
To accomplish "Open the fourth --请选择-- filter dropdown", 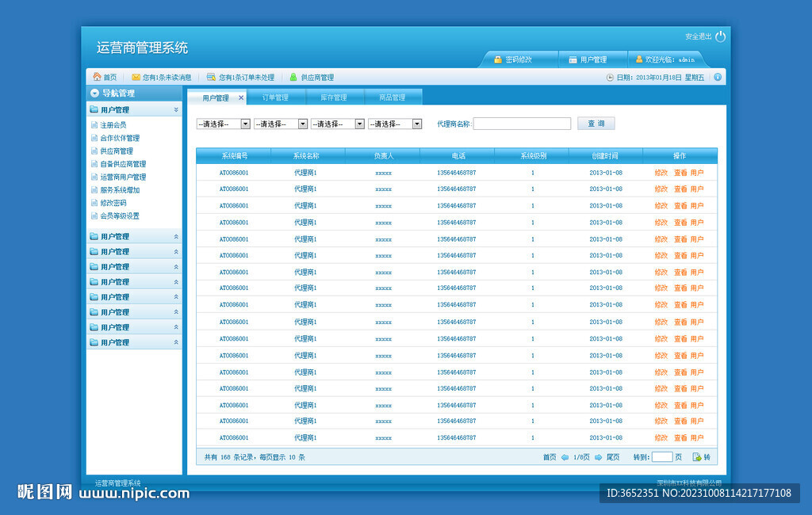I will pos(395,124).
